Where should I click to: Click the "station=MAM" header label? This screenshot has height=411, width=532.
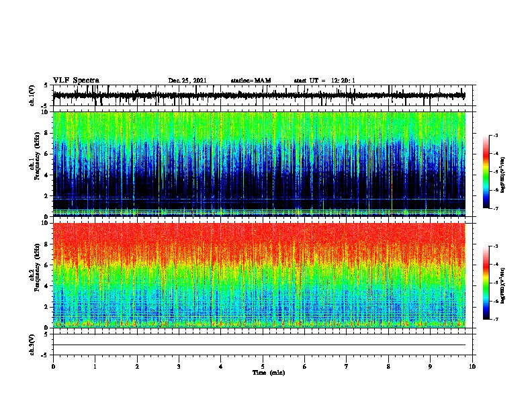(251, 81)
